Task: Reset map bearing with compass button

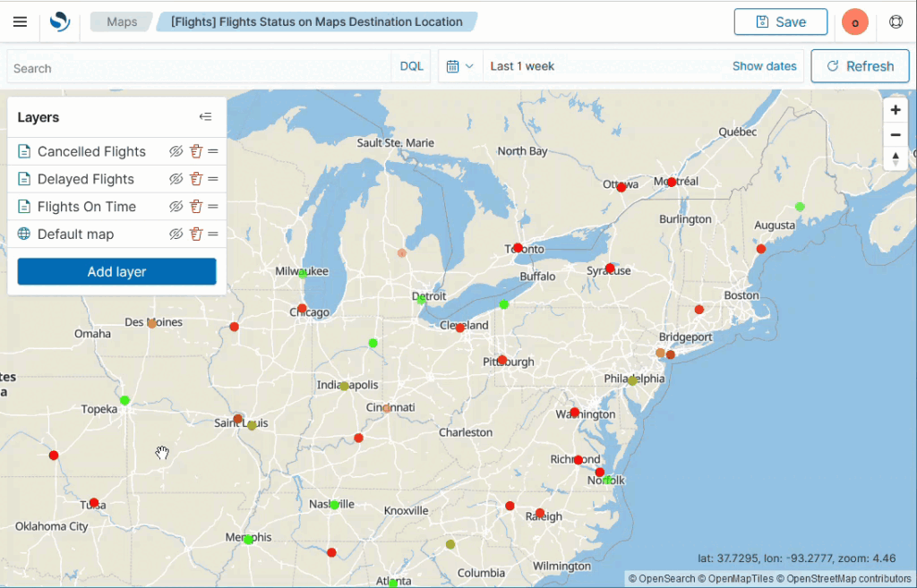Action: pos(896,159)
